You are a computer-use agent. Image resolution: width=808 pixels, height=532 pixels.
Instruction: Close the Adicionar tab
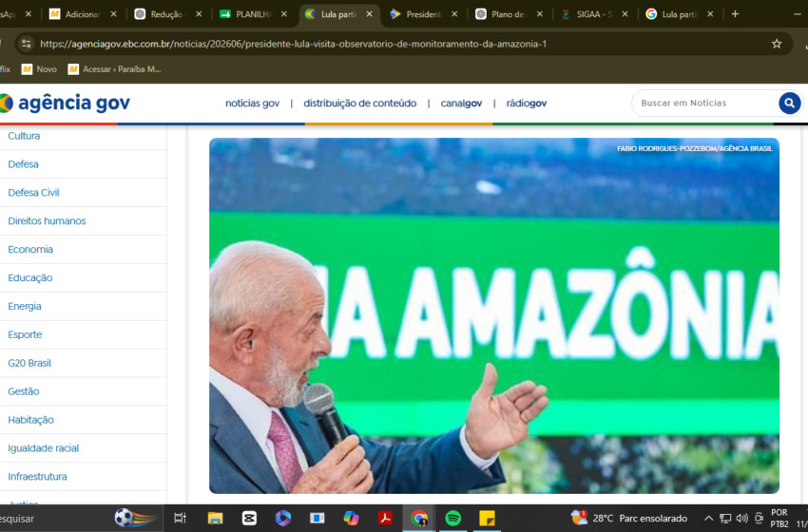click(113, 14)
